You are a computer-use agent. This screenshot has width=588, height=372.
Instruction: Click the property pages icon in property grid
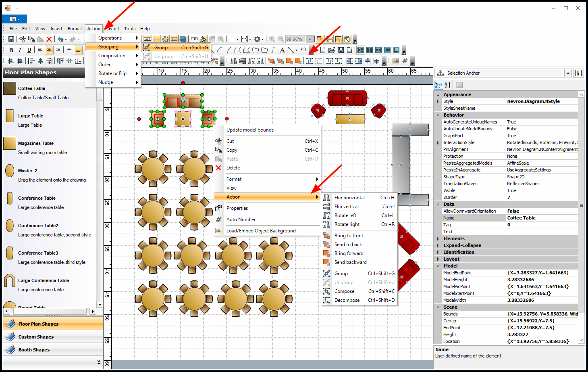pos(459,85)
